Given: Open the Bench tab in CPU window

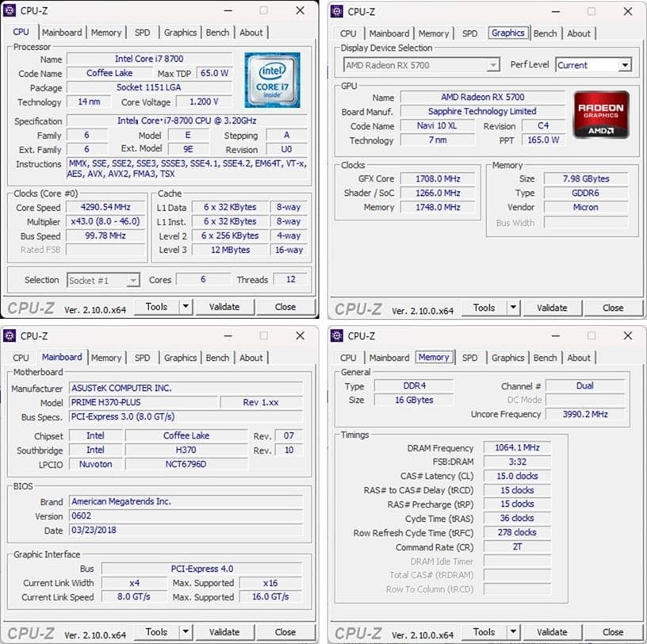Looking at the screenshot, I should [217, 33].
